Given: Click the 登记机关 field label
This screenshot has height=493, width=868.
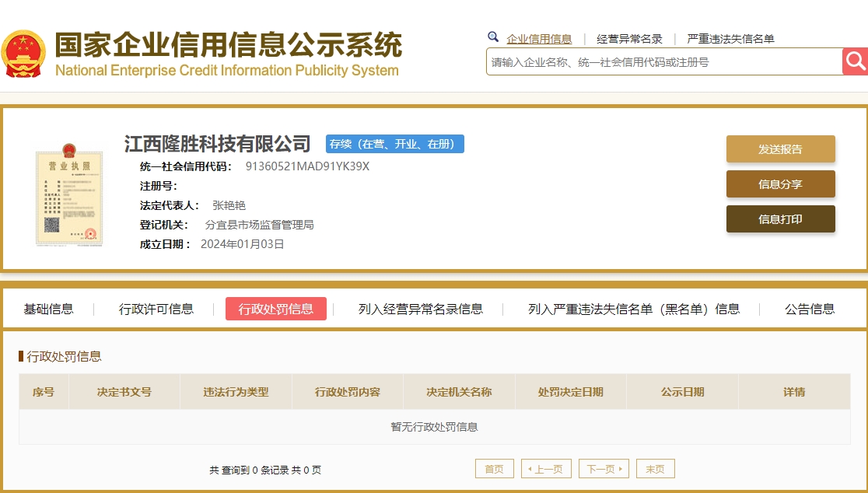Looking at the screenshot, I should tap(164, 225).
